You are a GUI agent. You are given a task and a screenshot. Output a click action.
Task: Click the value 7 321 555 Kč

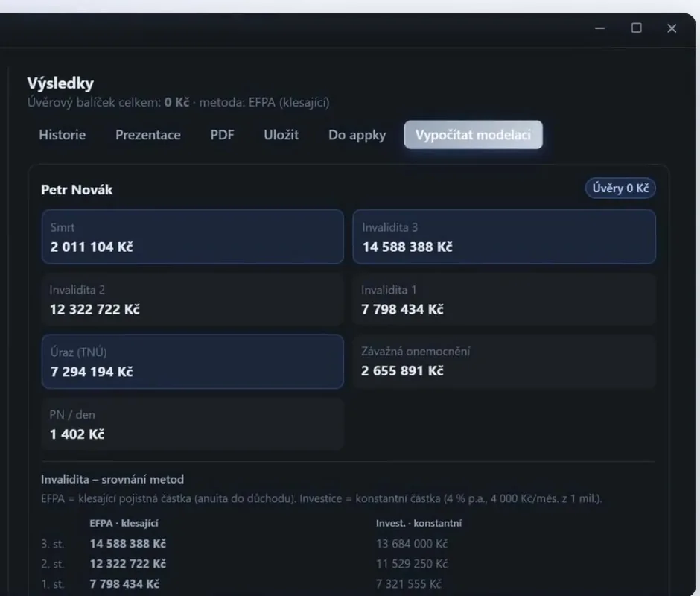pos(409,584)
